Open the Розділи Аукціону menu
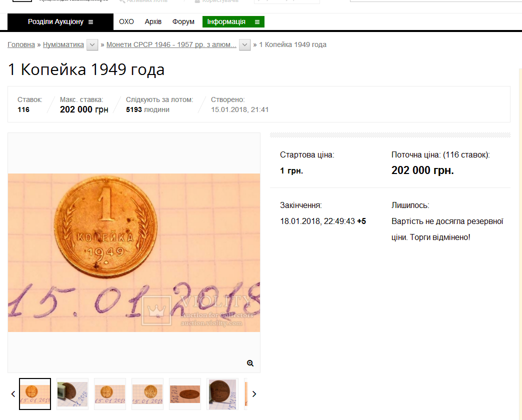 tap(60, 22)
